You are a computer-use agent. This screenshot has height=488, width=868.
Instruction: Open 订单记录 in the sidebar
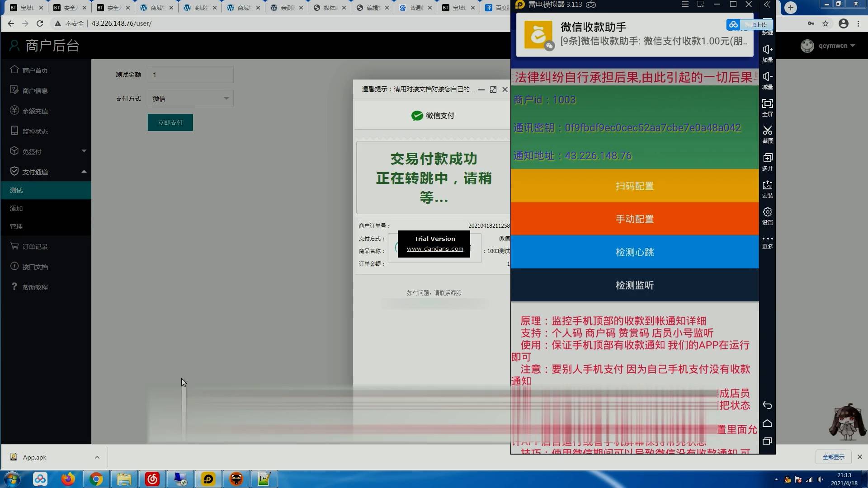tap(35, 246)
